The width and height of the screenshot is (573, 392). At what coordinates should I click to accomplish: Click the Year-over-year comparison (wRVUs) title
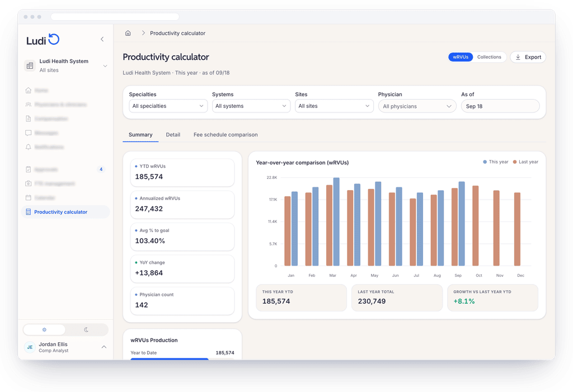click(302, 163)
